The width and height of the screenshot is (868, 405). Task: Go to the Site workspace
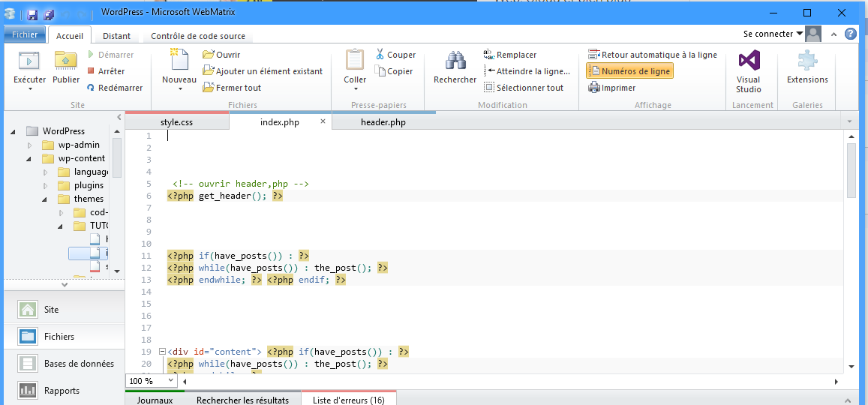(65, 310)
